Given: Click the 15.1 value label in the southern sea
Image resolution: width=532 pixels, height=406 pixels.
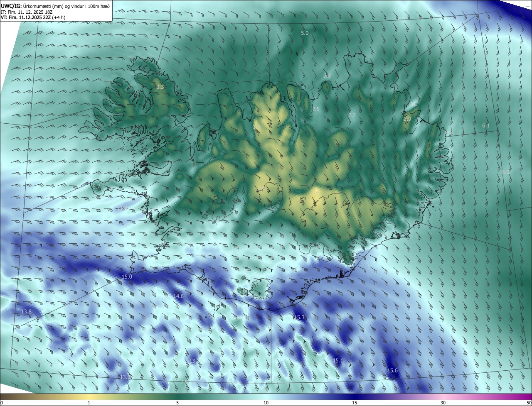Looking at the screenshot, I should [x=338, y=361].
